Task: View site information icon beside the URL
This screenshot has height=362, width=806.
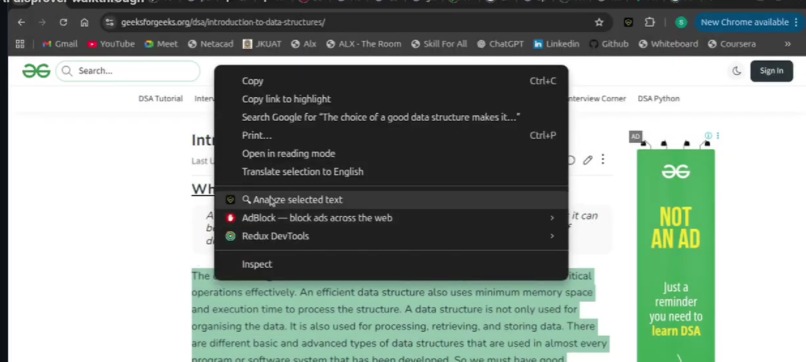Action: point(109,23)
